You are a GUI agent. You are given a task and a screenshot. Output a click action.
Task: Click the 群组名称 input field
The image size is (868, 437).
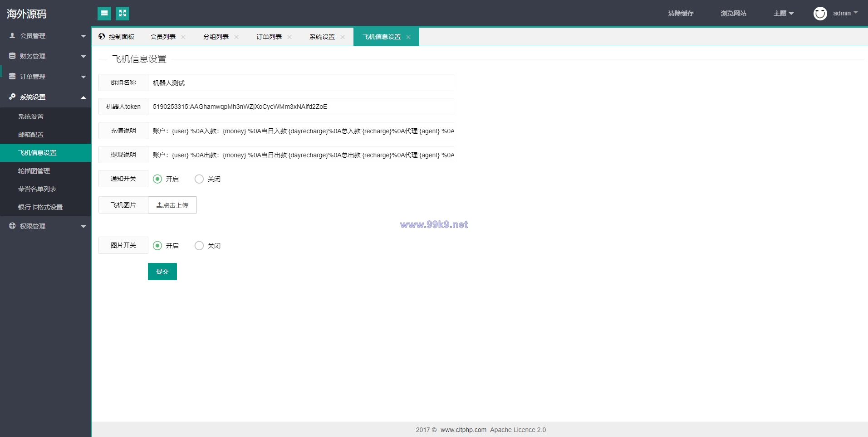(301, 83)
